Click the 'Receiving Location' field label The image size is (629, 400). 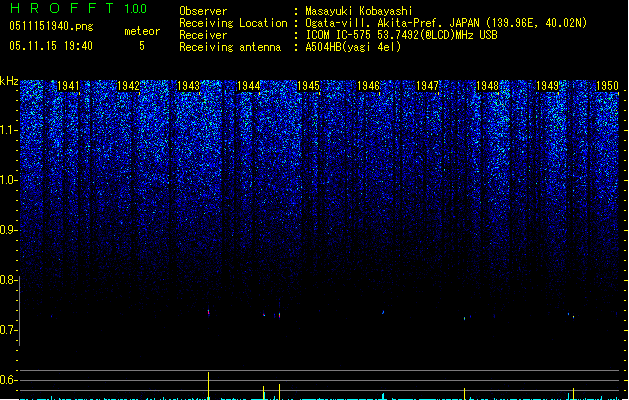(x=233, y=23)
